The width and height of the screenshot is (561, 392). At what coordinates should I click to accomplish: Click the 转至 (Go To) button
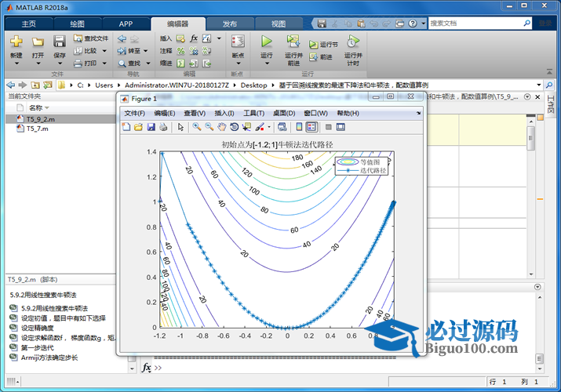point(129,51)
